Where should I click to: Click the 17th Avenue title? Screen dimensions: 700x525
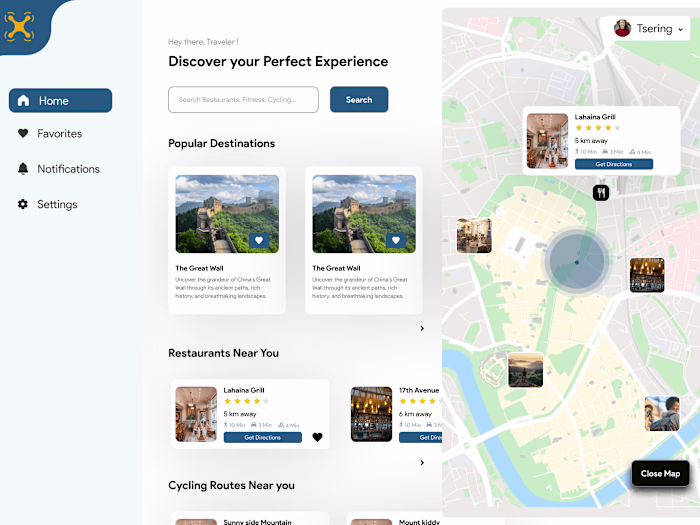(x=419, y=390)
